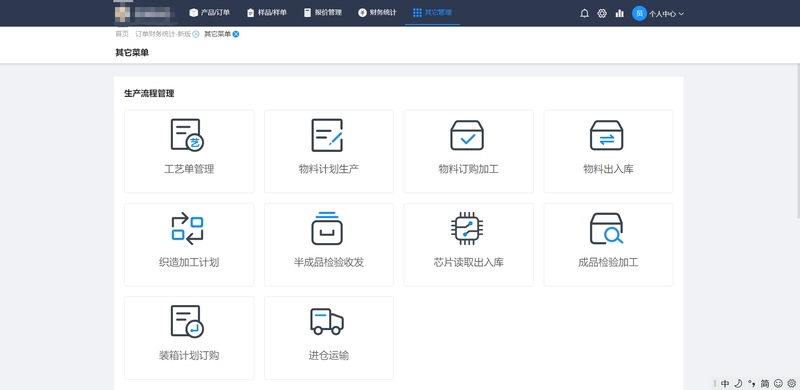The image size is (800, 390).
Task: Open the IME settings gear in tray
Action: [x=791, y=383]
